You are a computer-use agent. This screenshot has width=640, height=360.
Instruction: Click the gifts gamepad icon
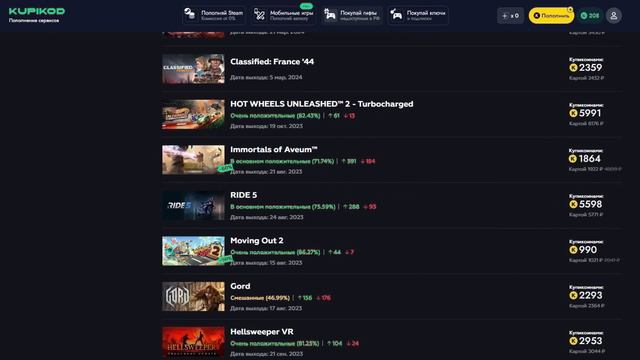click(x=330, y=15)
